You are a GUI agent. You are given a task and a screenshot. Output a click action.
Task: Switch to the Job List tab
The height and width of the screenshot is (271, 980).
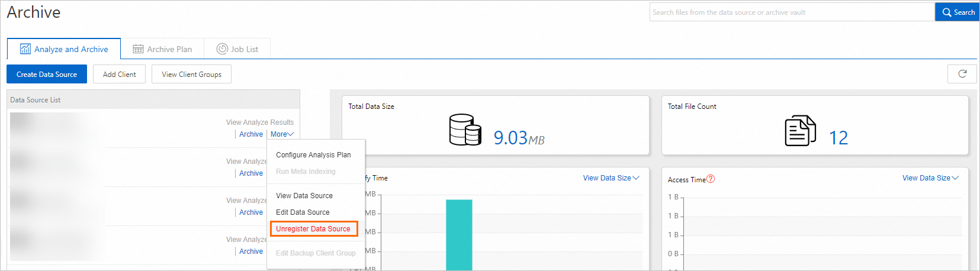coord(237,49)
